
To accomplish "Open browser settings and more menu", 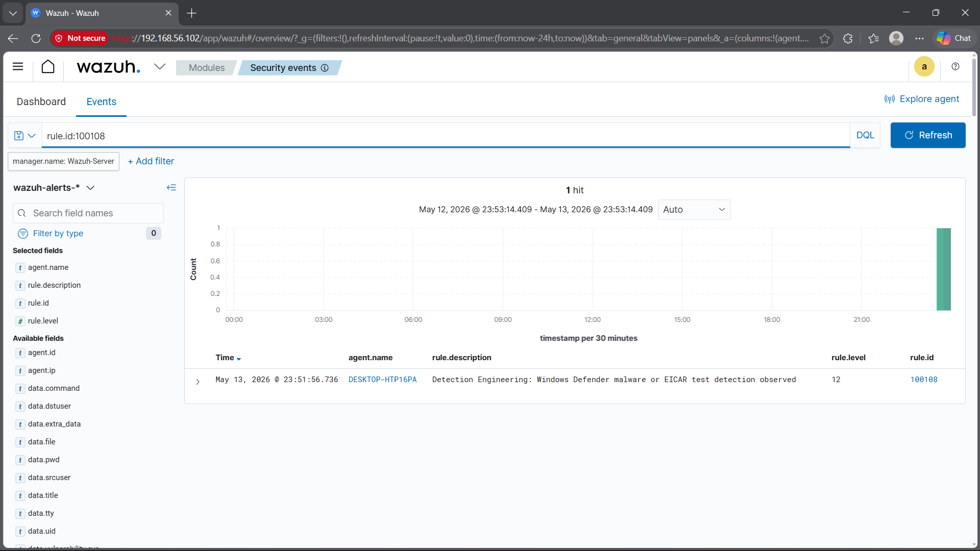I will point(919,38).
